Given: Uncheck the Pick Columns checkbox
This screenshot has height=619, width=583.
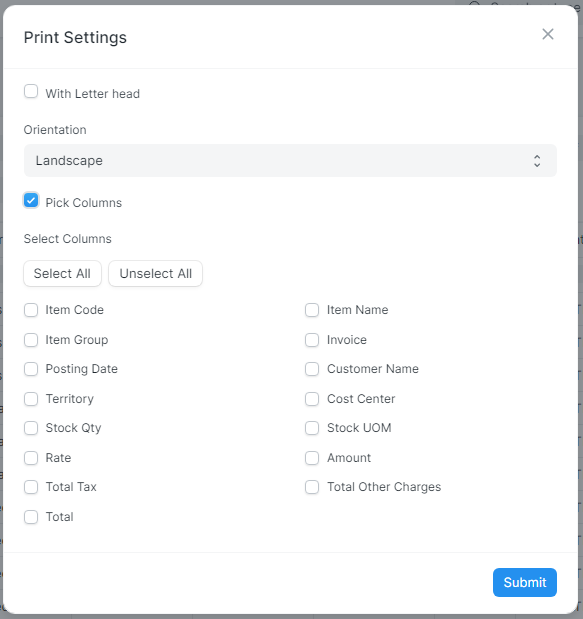Looking at the screenshot, I should (x=31, y=200).
